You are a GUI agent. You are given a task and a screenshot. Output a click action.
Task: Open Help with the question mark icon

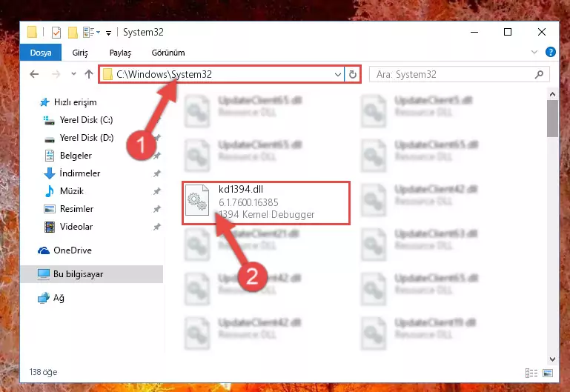pyautogui.click(x=551, y=52)
